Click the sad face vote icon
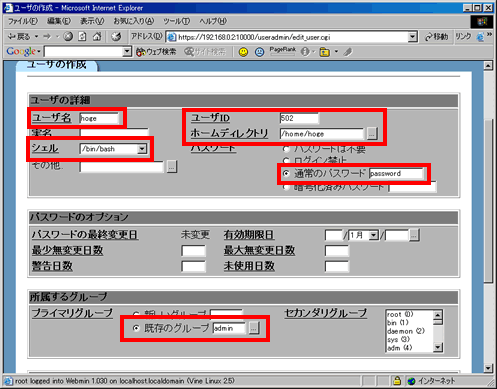 [x=259, y=52]
